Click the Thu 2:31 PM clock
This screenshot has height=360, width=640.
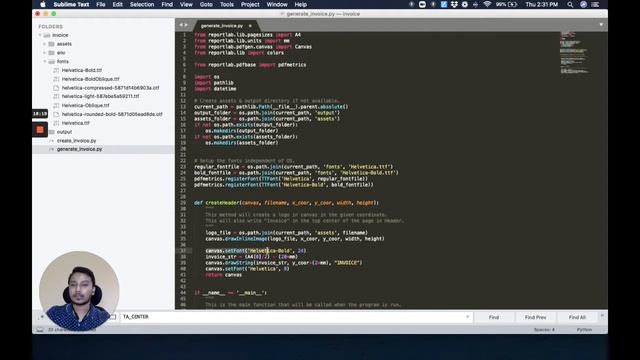coord(541,4)
